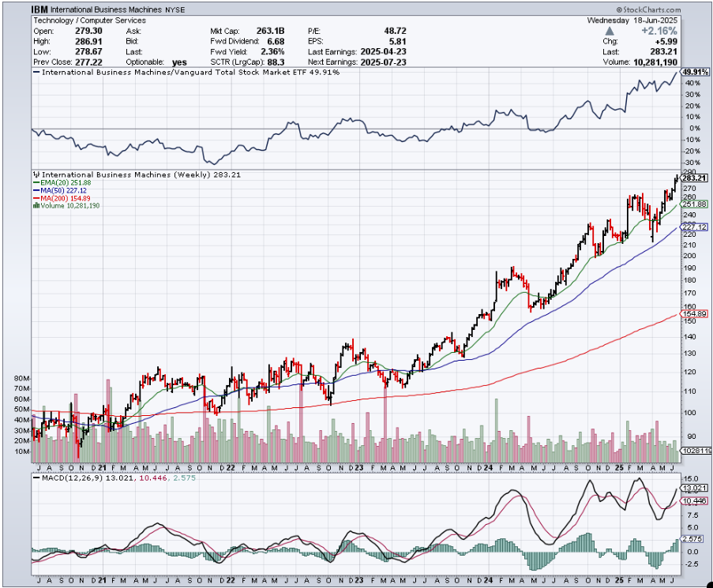Image resolution: width=713 pixels, height=588 pixels.
Task: Click the red 154.89 MA tag on the price axis
Action: pos(694,313)
